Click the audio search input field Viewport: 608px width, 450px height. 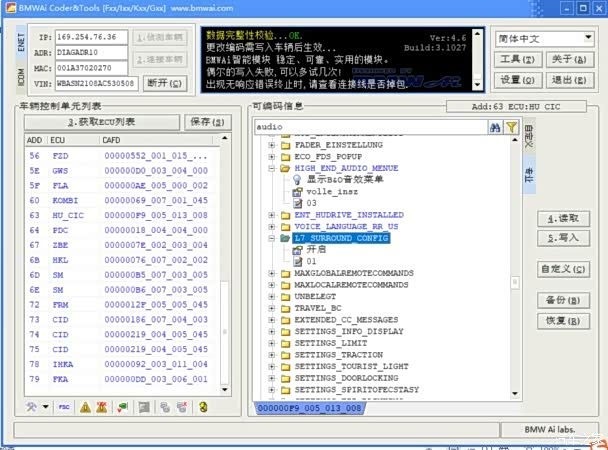pyautogui.click(x=369, y=127)
